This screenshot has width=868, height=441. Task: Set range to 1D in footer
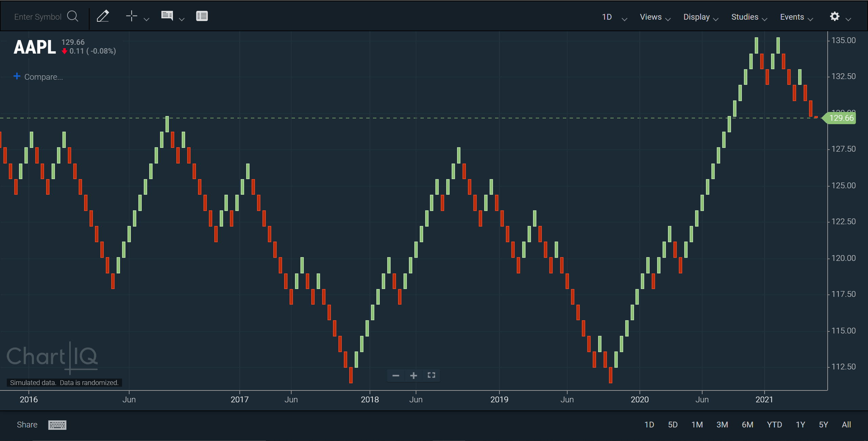[649, 425]
